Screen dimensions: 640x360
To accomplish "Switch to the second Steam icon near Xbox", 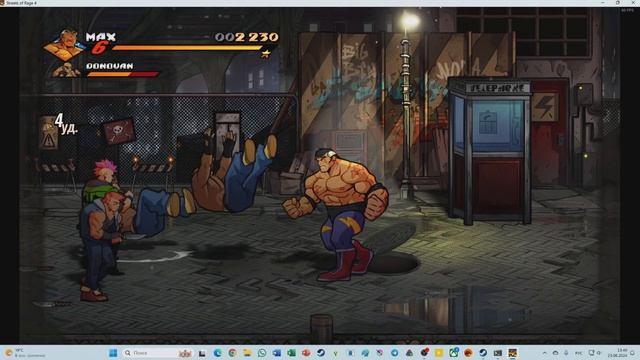I will click(482, 353).
